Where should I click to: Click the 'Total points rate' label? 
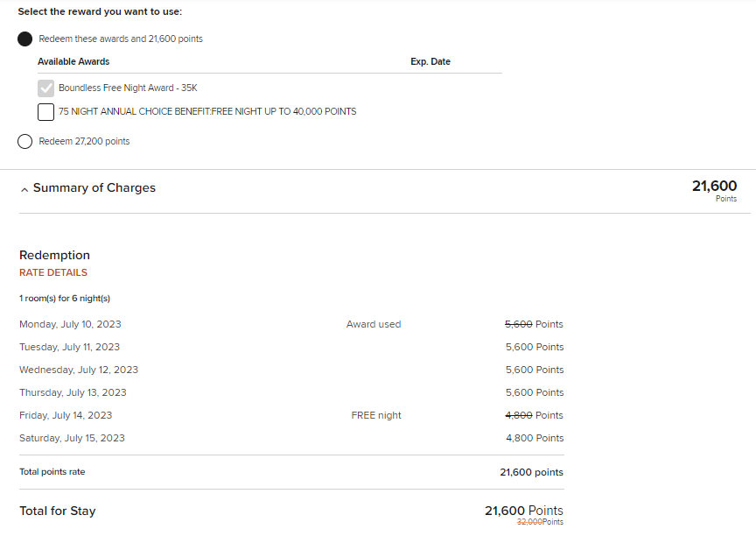coord(52,472)
